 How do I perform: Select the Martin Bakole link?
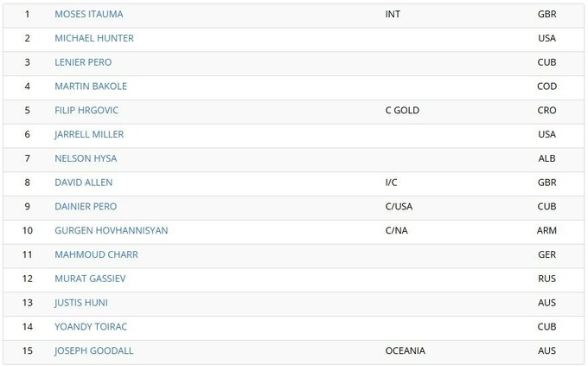[x=89, y=87]
